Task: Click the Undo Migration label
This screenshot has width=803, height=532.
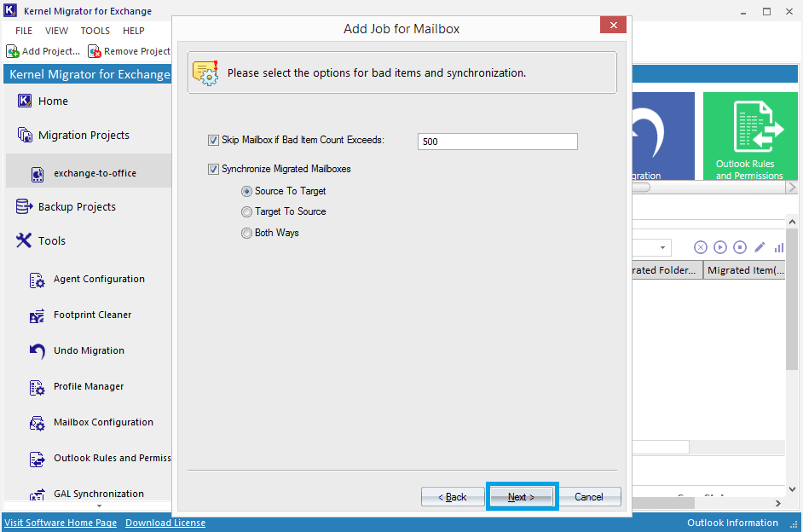Action: 90,350
